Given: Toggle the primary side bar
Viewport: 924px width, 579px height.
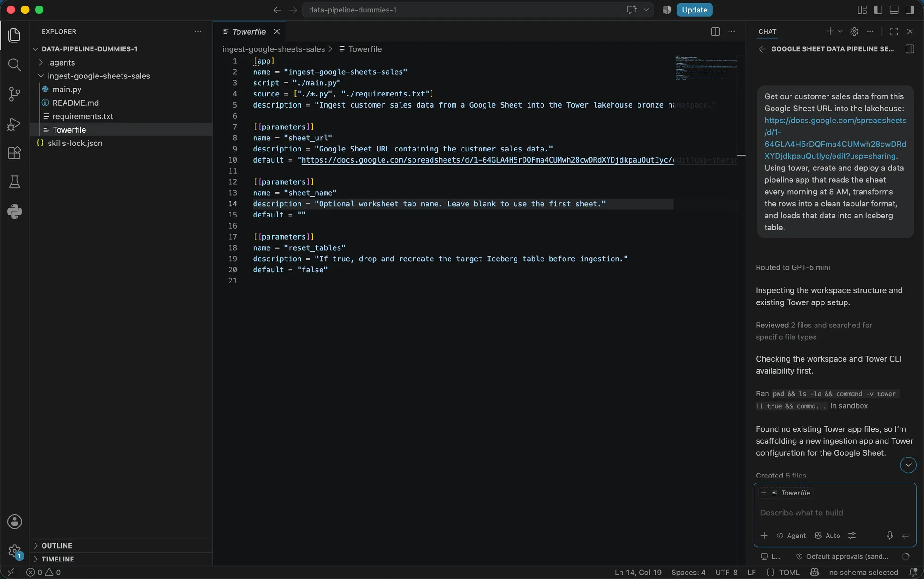Looking at the screenshot, I should (878, 10).
